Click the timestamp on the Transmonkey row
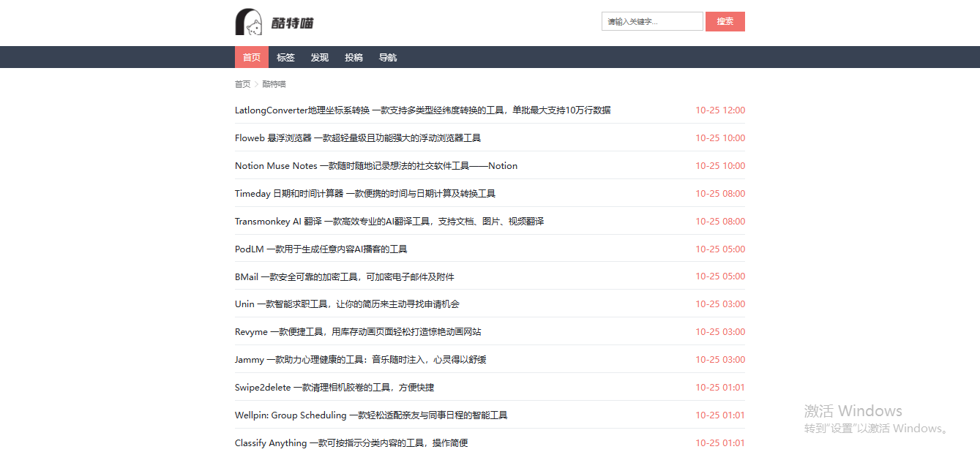The image size is (980, 452). coord(720,222)
